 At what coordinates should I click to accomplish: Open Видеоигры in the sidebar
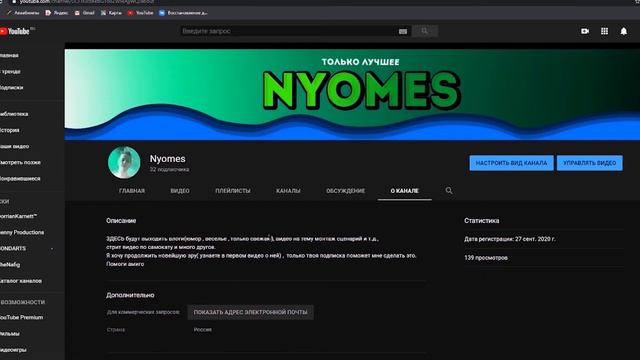pyautogui.click(x=13, y=350)
